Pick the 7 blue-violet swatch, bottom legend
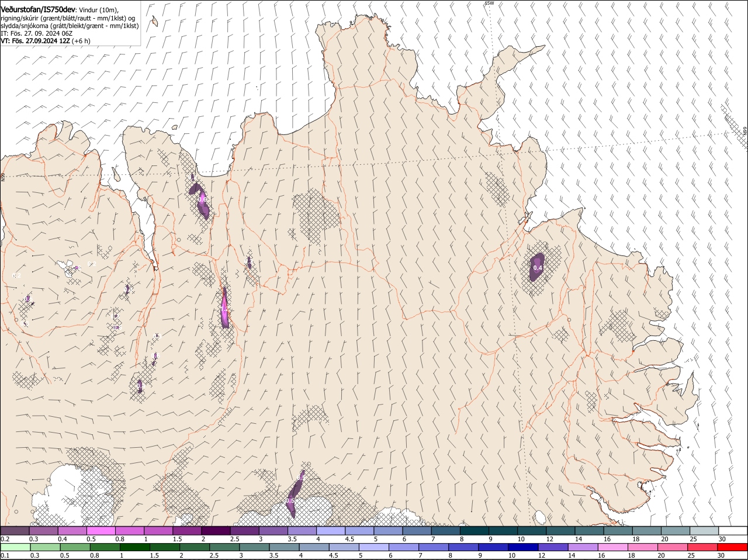The height and width of the screenshot is (560, 748). 433,547
